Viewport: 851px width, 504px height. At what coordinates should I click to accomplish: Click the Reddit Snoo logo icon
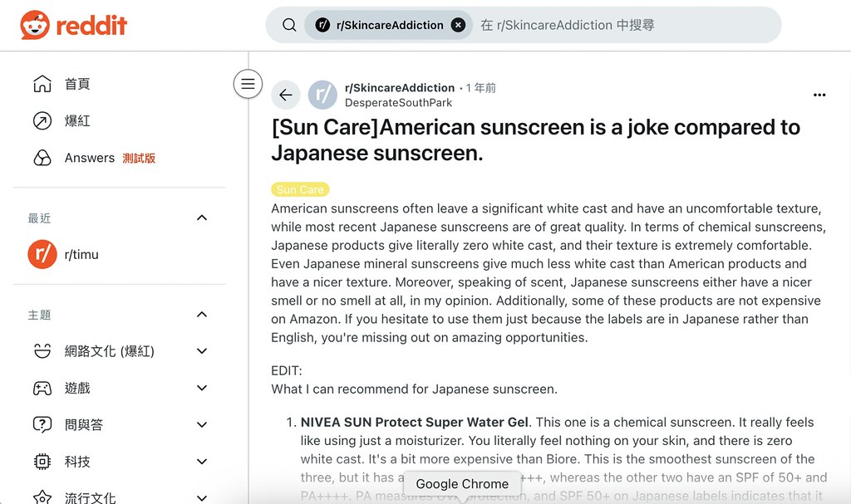(x=35, y=25)
